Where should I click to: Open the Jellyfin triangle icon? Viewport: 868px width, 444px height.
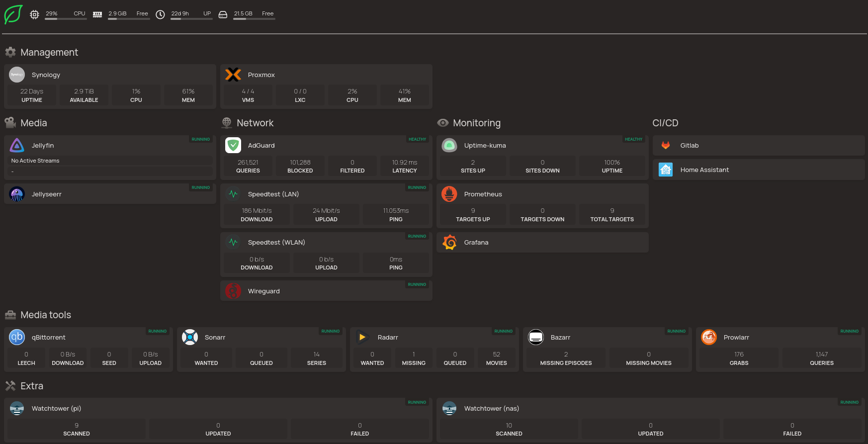tap(17, 145)
